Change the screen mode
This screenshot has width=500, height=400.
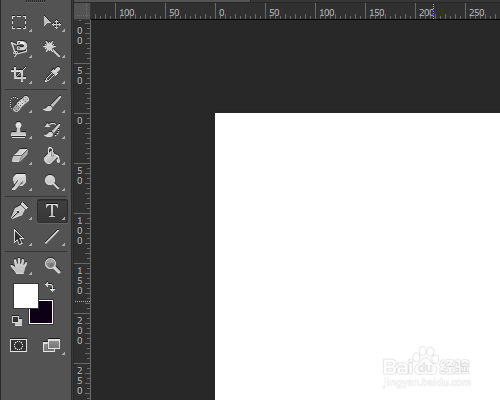52,346
